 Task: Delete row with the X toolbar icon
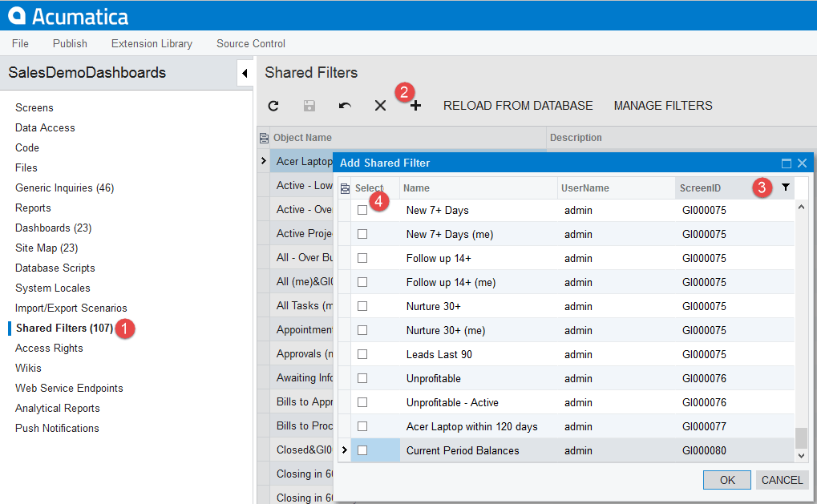pyautogui.click(x=380, y=106)
